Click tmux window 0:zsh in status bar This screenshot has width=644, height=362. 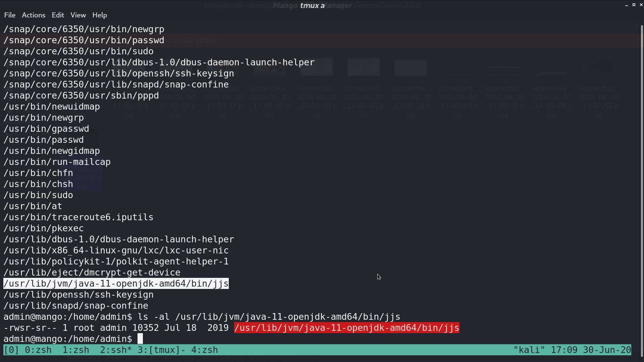(x=38, y=350)
